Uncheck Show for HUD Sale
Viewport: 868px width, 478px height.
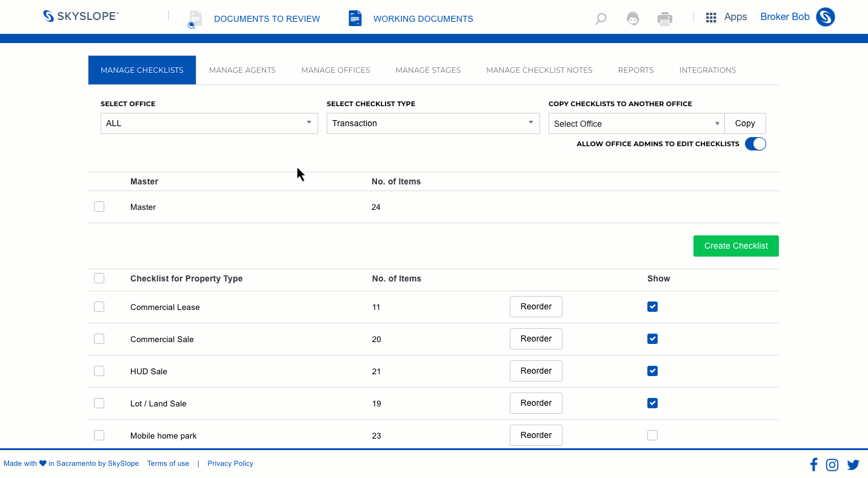tap(652, 371)
